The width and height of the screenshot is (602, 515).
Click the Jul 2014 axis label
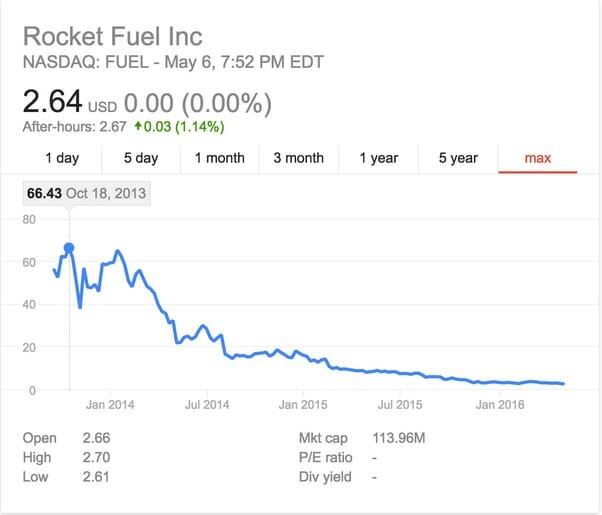pyautogui.click(x=207, y=405)
